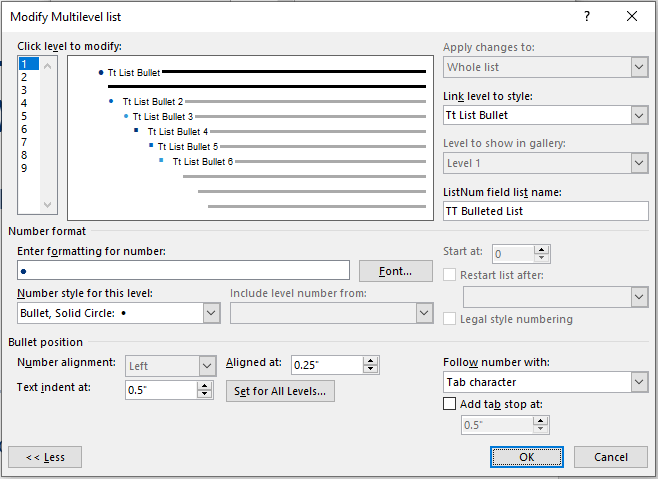
Task: Click the Enter formatting for number field
Action: pos(184,271)
